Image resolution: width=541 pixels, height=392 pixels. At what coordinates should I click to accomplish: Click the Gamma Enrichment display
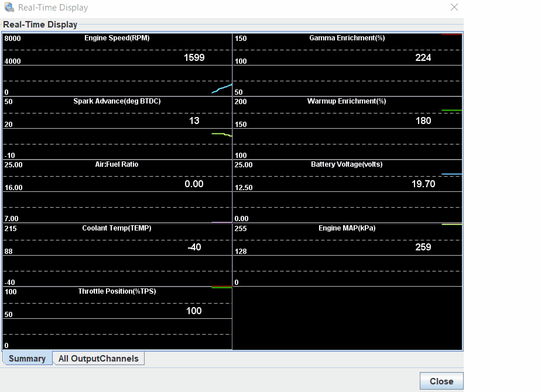pyautogui.click(x=348, y=64)
